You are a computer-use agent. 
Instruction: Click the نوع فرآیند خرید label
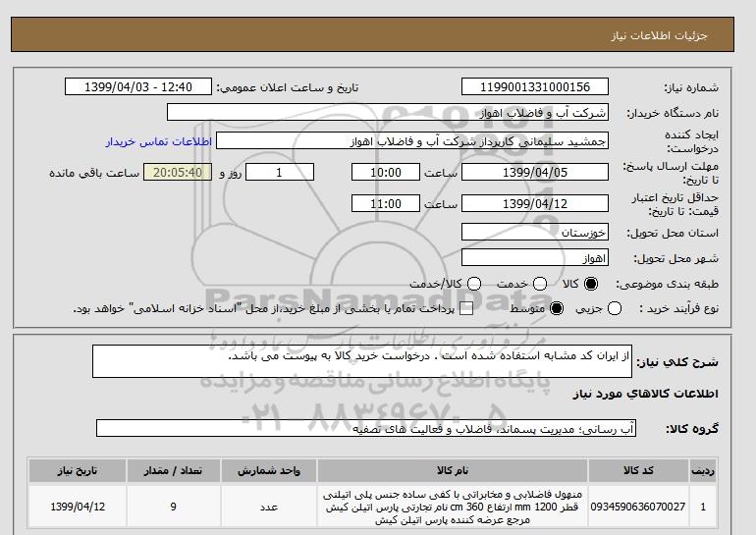point(678,308)
